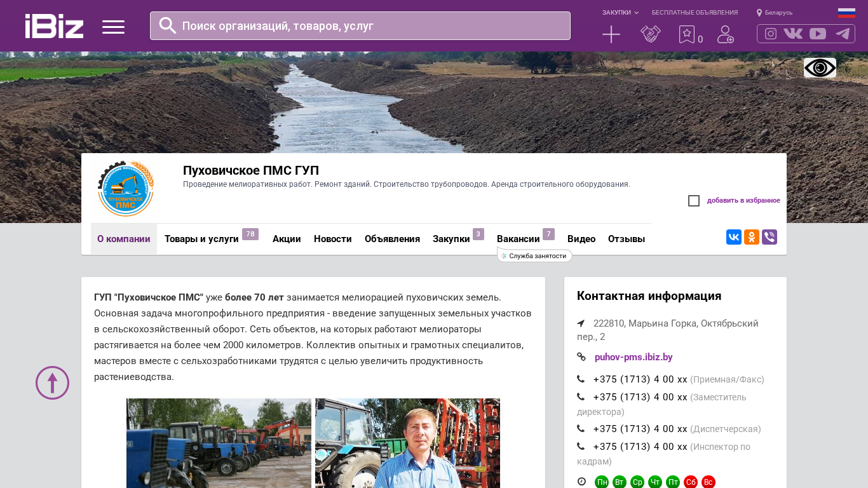Click the address 222810, Марьина Горка

(668, 330)
